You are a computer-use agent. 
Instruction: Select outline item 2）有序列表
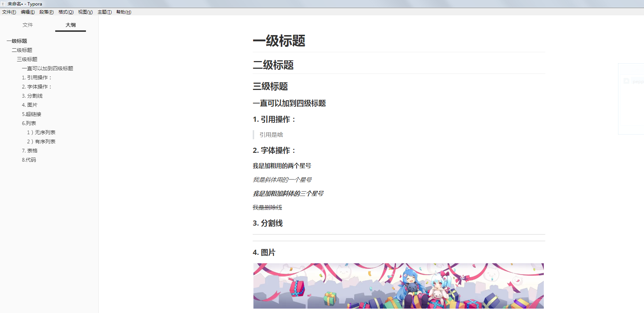[41, 142]
